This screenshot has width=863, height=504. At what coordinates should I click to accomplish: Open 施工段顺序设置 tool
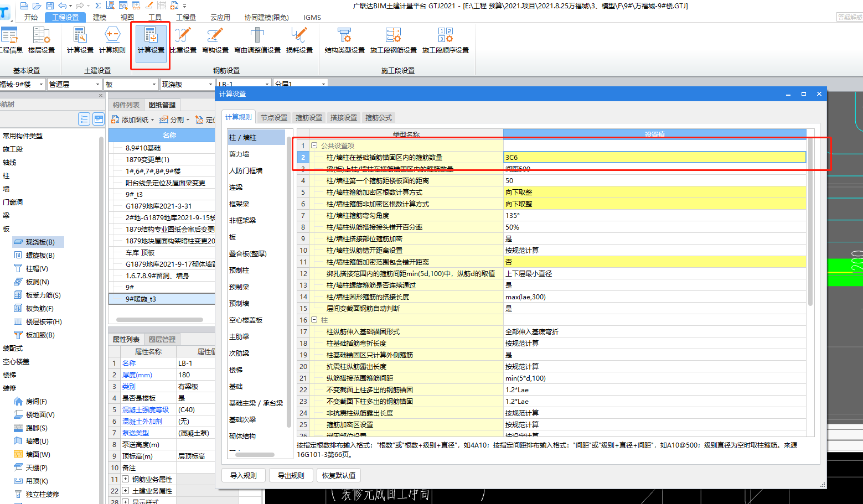tap(446, 40)
